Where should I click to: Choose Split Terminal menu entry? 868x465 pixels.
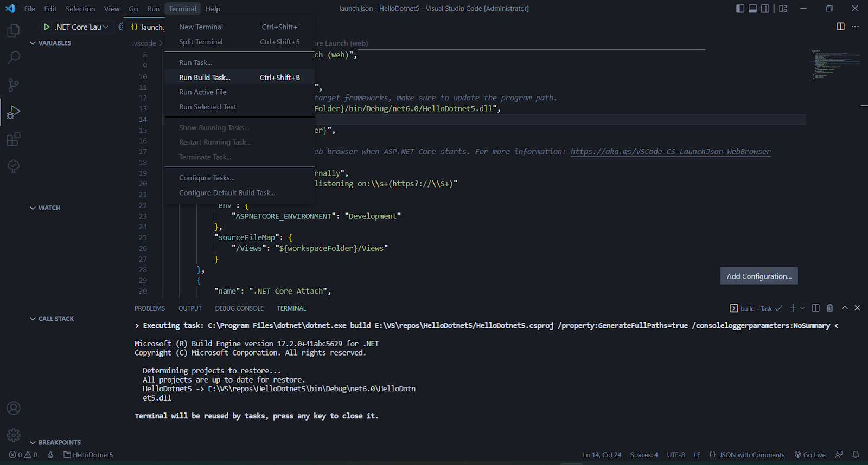tap(239, 42)
